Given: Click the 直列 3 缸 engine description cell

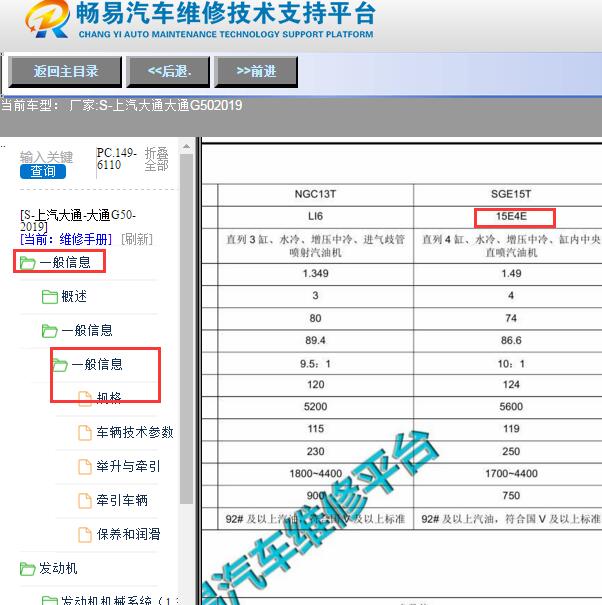Looking at the screenshot, I should coord(315,246).
